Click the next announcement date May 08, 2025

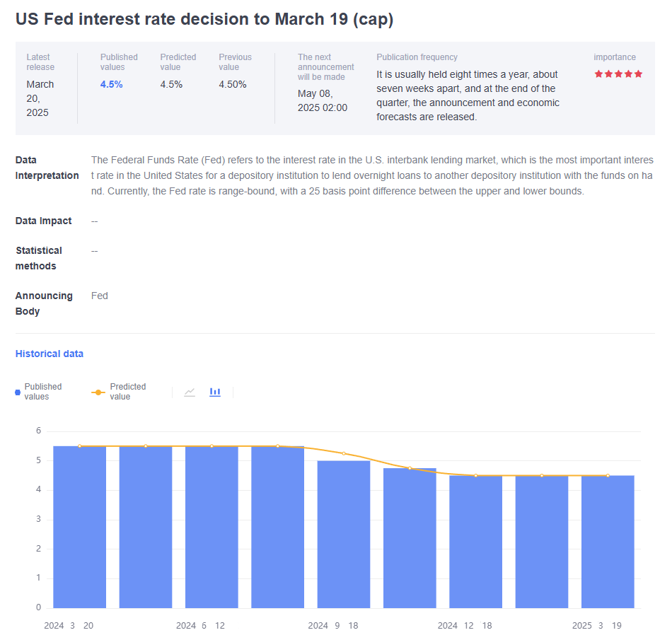(x=322, y=100)
